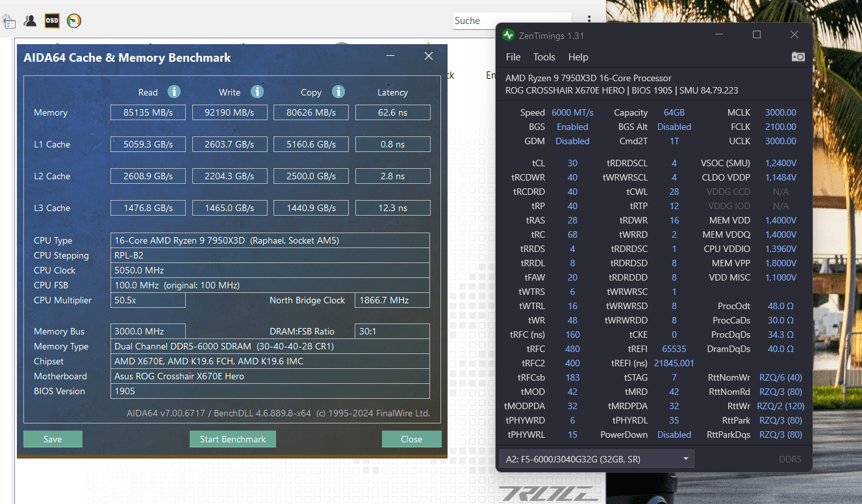The width and height of the screenshot is (862, 504).
Task: Click Motherboard Asus ROG Crosshair field
Action: [x=270, y=376]
